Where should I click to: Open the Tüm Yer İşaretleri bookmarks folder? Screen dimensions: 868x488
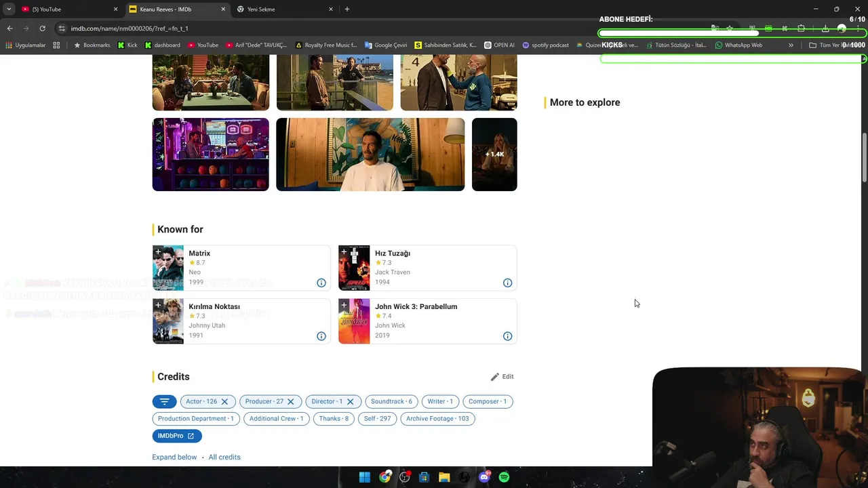point(835,45)
